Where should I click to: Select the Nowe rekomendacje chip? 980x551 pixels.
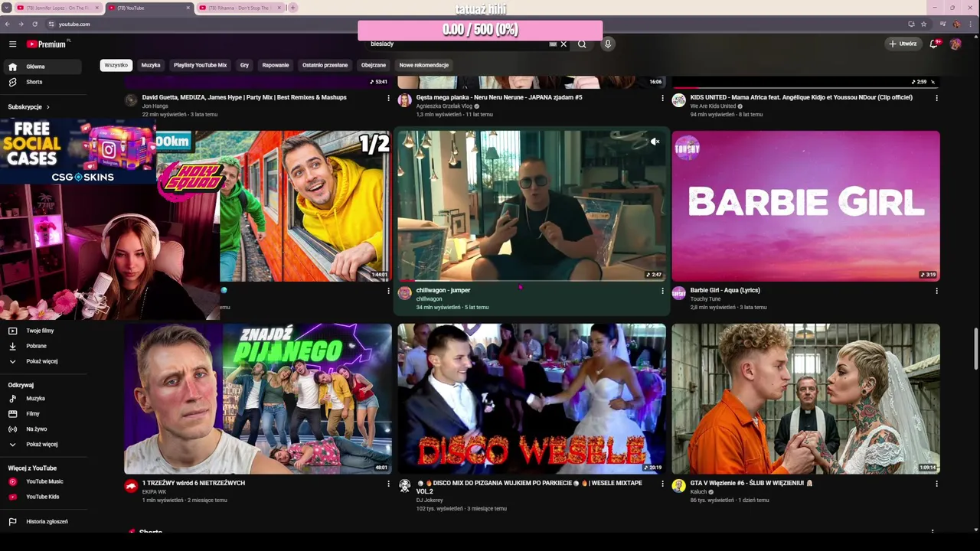[424, 65]
